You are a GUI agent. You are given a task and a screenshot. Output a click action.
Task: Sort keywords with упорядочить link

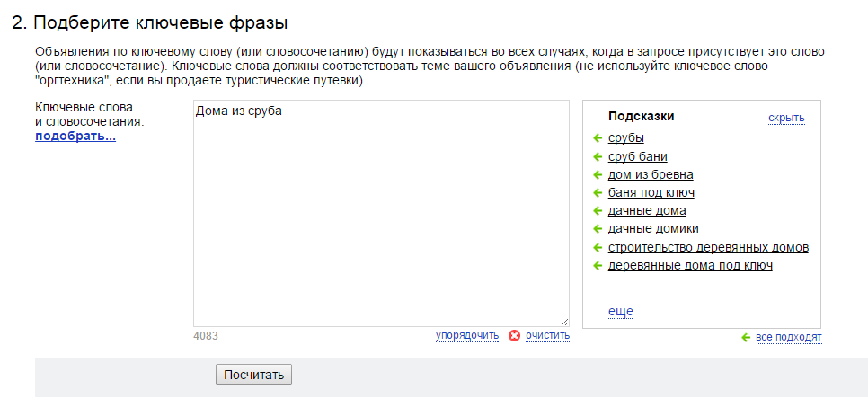(x=467, y=335)
